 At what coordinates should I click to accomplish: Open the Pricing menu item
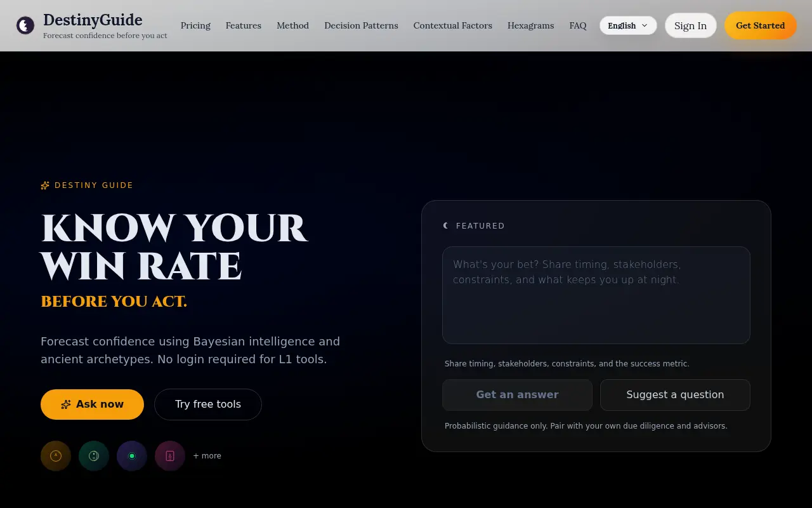[195, 25]
